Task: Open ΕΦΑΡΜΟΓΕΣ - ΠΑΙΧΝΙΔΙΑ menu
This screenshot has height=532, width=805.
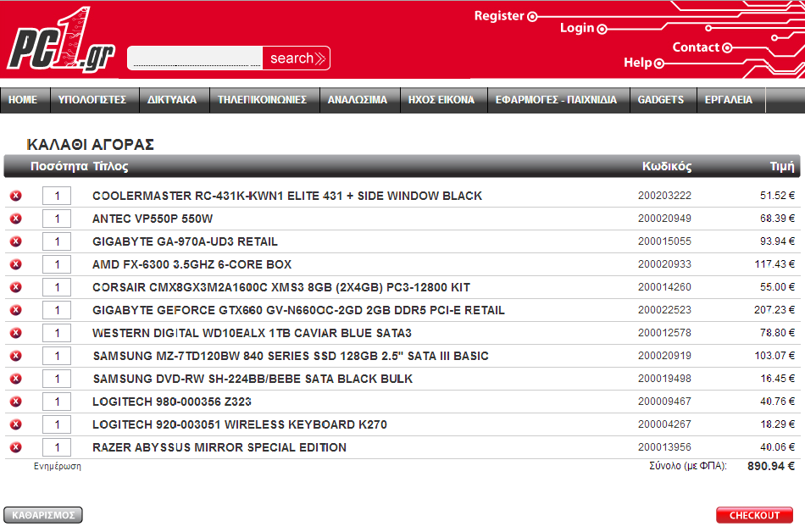Action: 556,99
